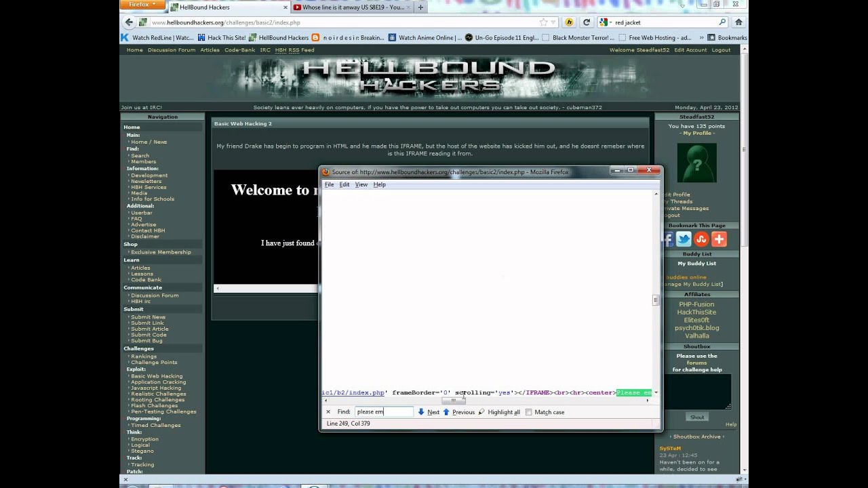Click the Previous up arrow in find bar
The height and width of the screenshot is (488, 868).
tap(446, 411)
